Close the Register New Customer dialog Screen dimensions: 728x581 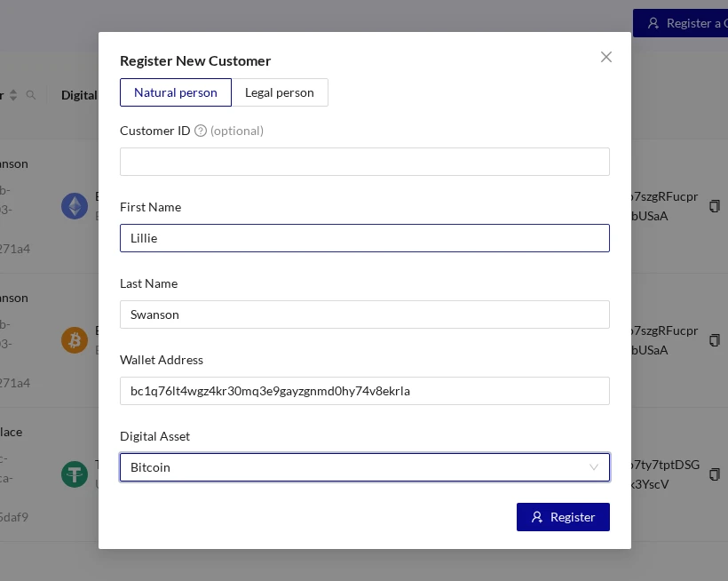(605, 57)
